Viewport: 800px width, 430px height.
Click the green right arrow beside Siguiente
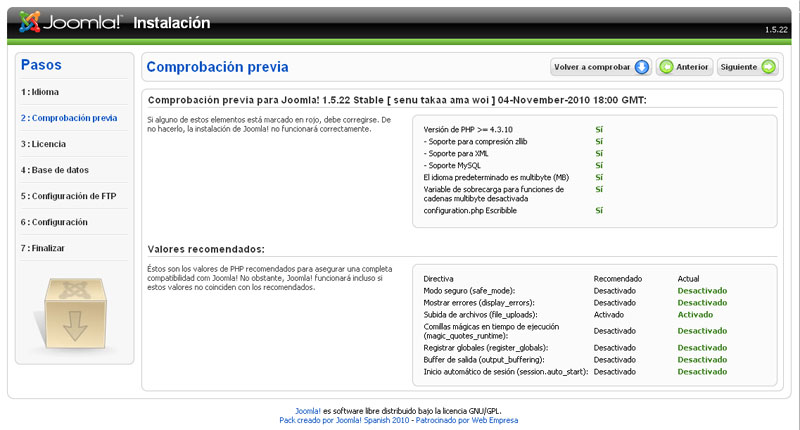click(767, 68)
